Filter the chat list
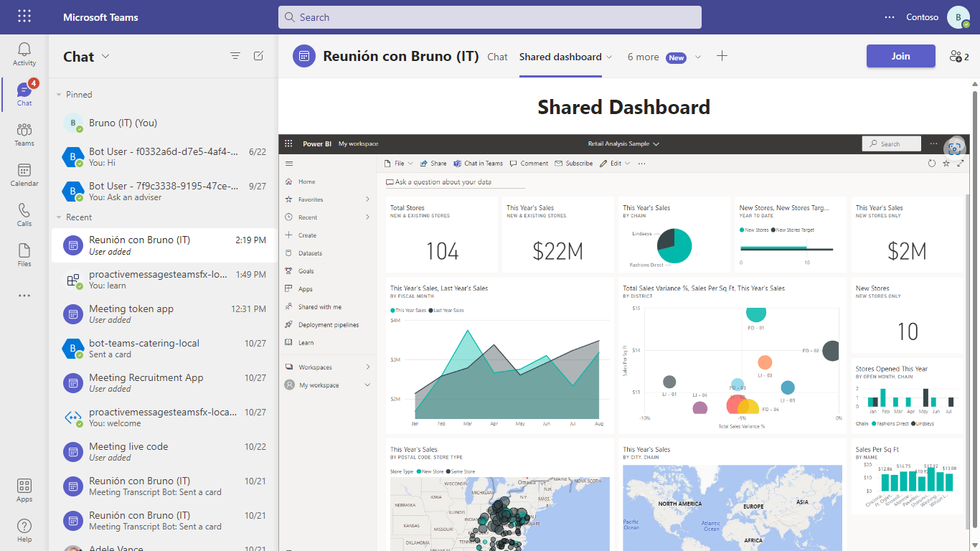The height and width of the screenshot is (551, 980). (235, 56)
